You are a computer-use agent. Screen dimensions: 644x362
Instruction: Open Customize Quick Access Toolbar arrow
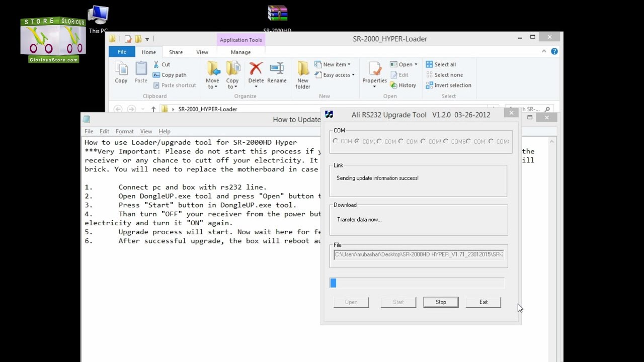(147, 39)
